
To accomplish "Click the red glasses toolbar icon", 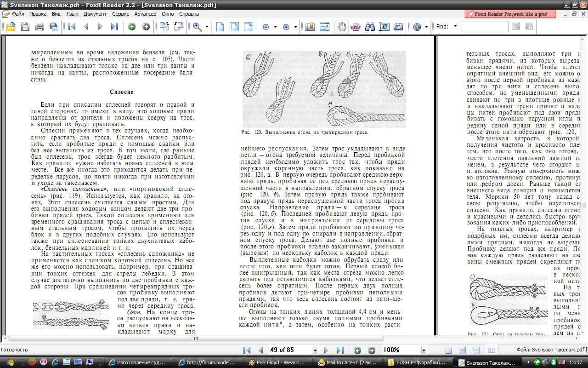I will click(356, 27).
